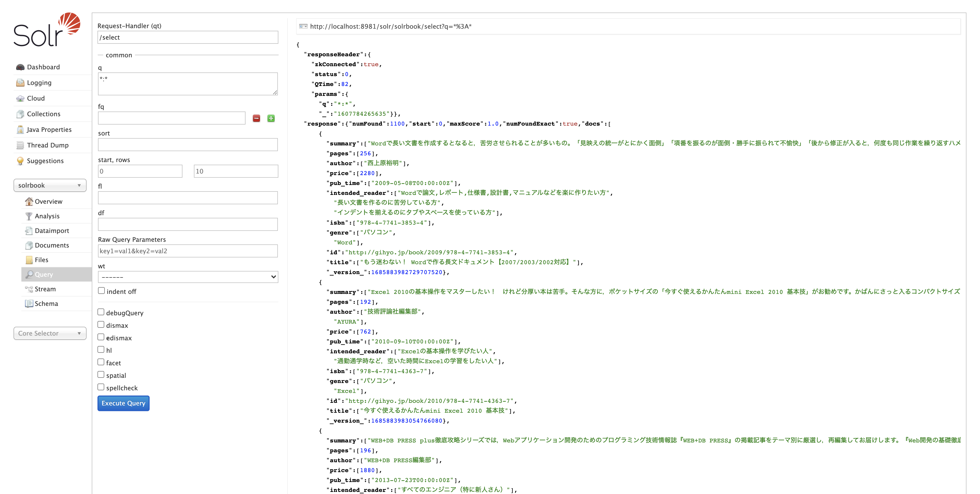Click the Java Properties icon
The width and height of the screenshot is (980, 494).
[x=20, y=130]
